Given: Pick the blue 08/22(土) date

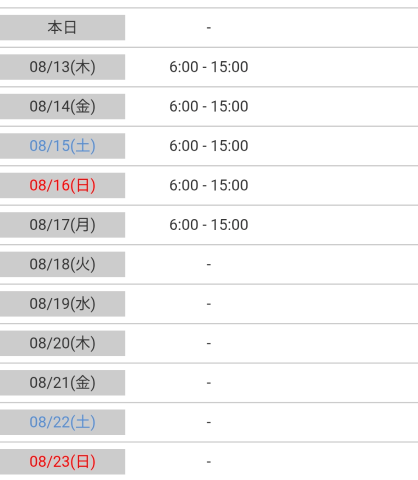Looking at the screenshot, I should 62,422.
